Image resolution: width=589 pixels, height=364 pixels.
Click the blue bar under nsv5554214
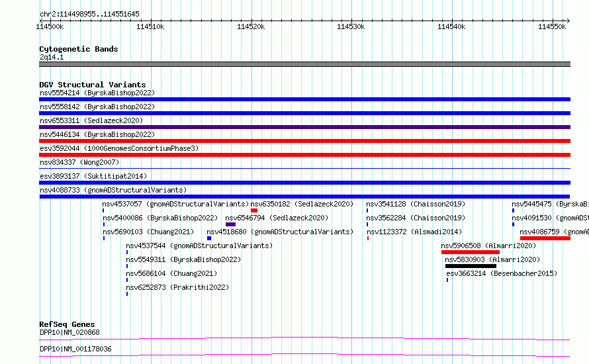304,99
